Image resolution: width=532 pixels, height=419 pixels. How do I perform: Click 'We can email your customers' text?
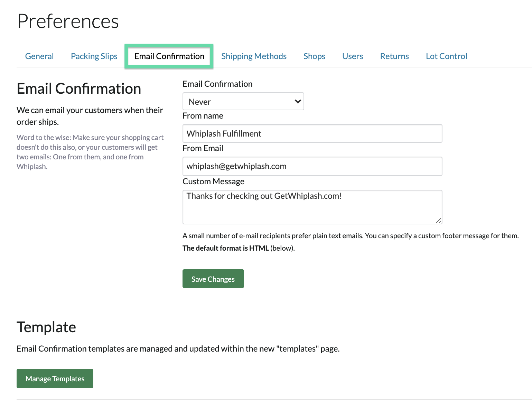90,116
